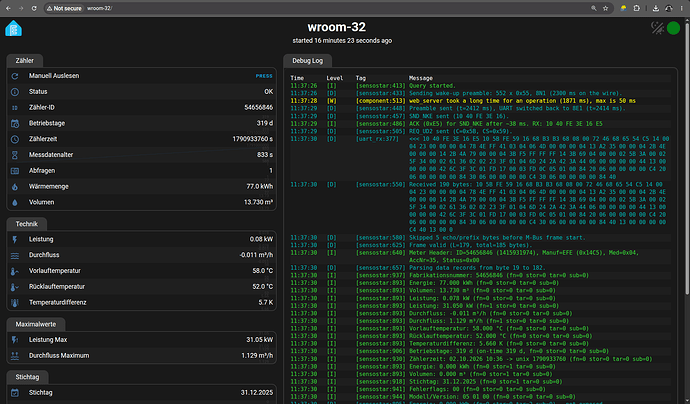Screen dimensions: 690x404
Task: Select the Stichtag group tab
Action: (x=27, y=377)
